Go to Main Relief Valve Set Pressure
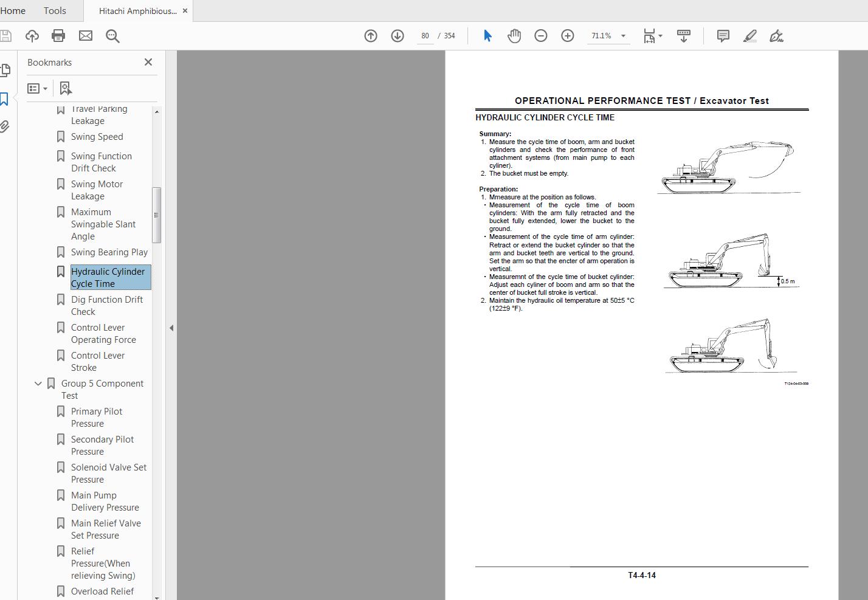The width and height of the screenshot is (868, 600). click(106, 529)
